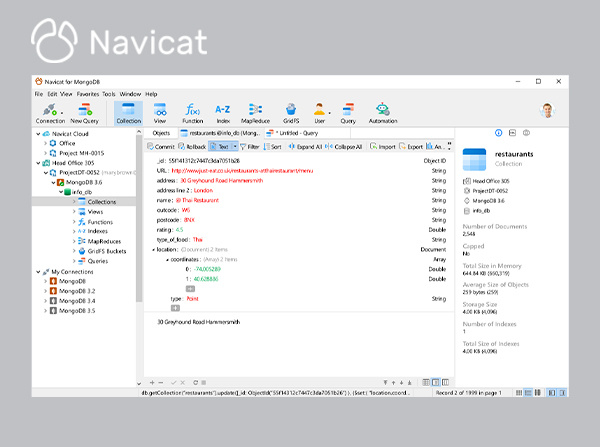Open the Help menu
This screenshot has height=447, width=600.
point(151,94)
